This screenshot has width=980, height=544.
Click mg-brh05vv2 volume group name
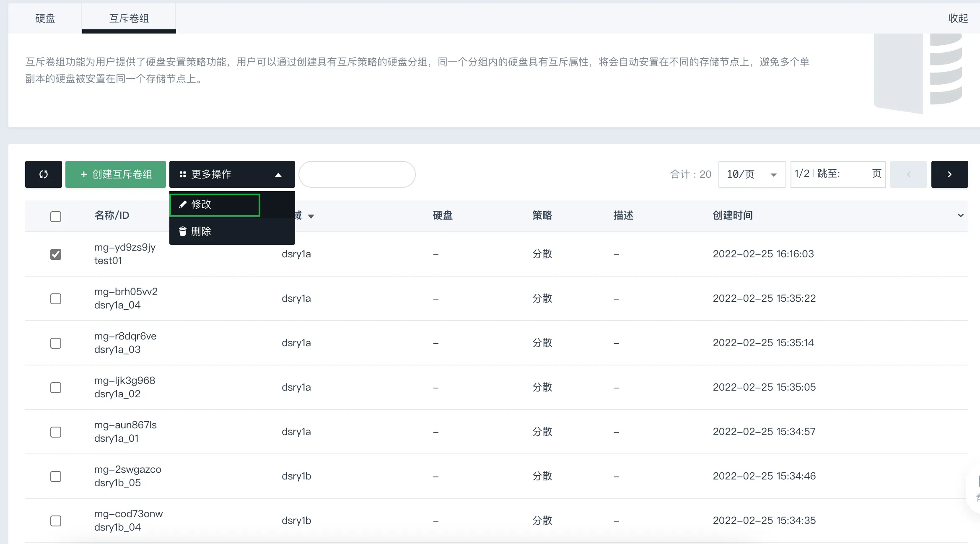(x=126, y=292)
